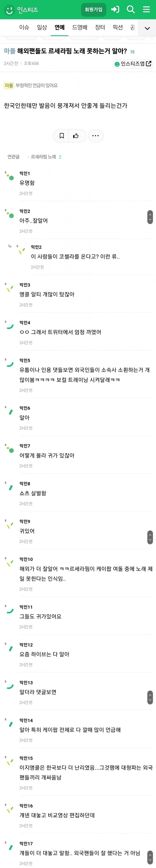Open the search magnifier icon
This screenshot has width=156, height=868.
[x=131, y=9]
